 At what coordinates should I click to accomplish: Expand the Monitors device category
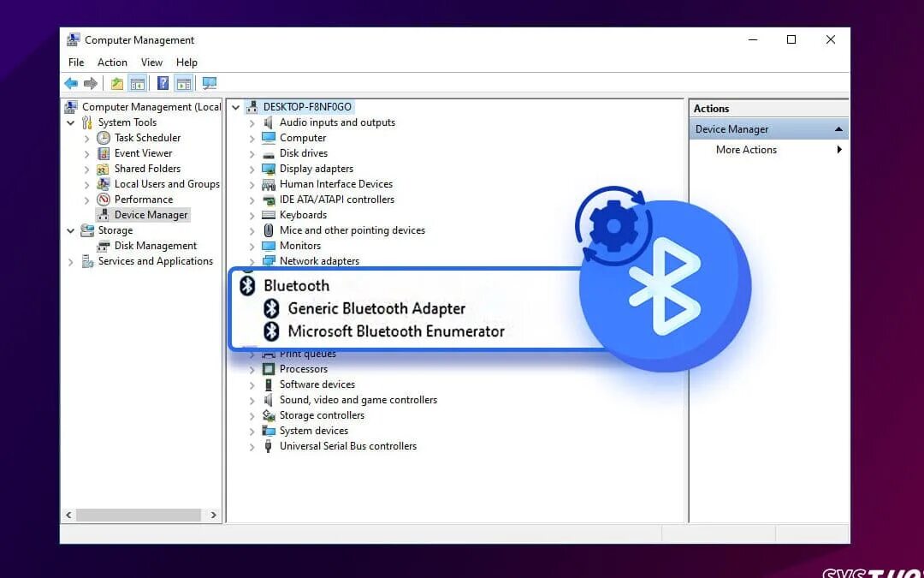[252, 247]
